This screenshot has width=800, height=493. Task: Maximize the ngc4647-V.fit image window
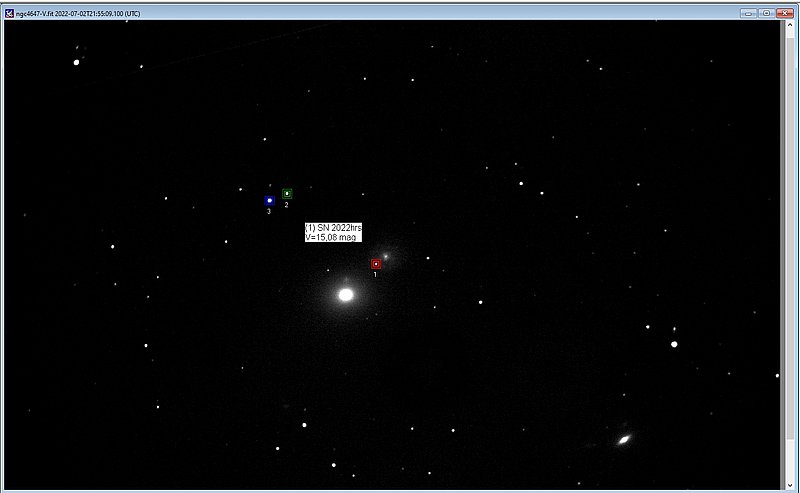[x=765, y=13]
